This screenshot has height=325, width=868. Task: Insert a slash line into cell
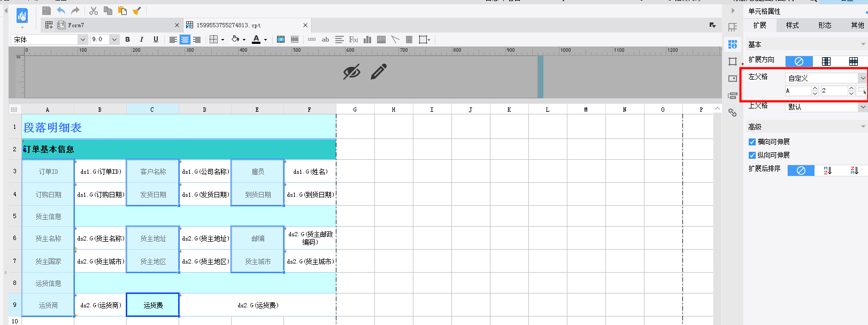tap(395, 40)
